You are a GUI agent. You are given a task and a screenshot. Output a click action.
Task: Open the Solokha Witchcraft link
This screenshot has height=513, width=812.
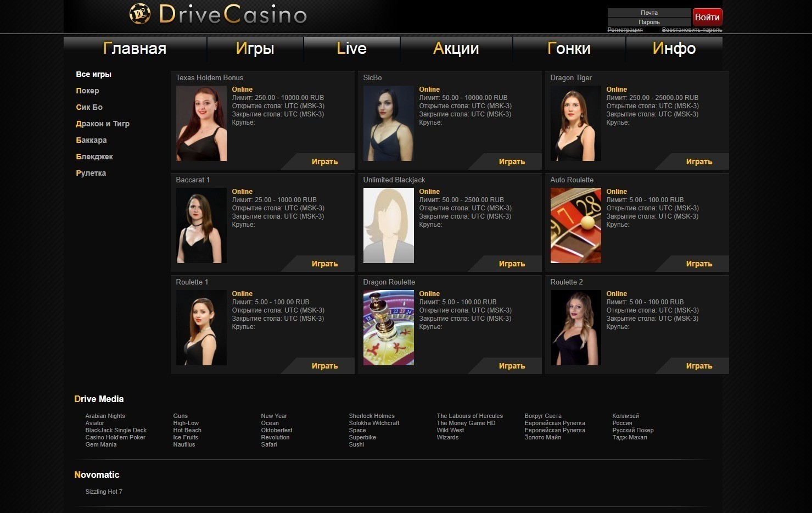click(374, 423)
